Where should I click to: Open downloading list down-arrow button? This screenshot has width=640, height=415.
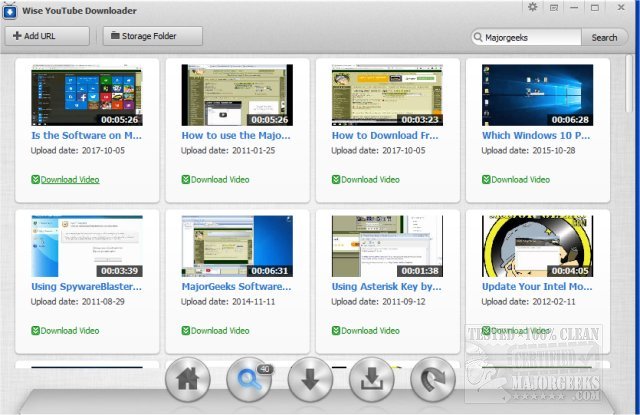tap(310, 379)
